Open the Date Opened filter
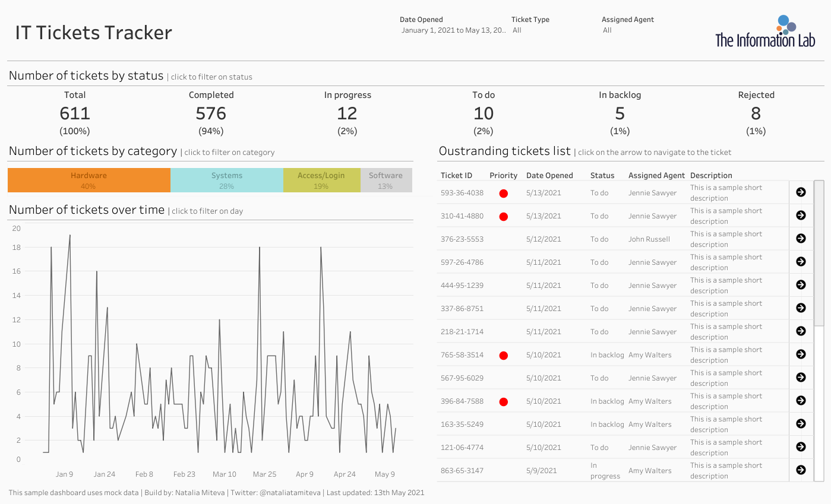Image resolution: width=831 pixels, height=504 pixels. tap(454, 30)
